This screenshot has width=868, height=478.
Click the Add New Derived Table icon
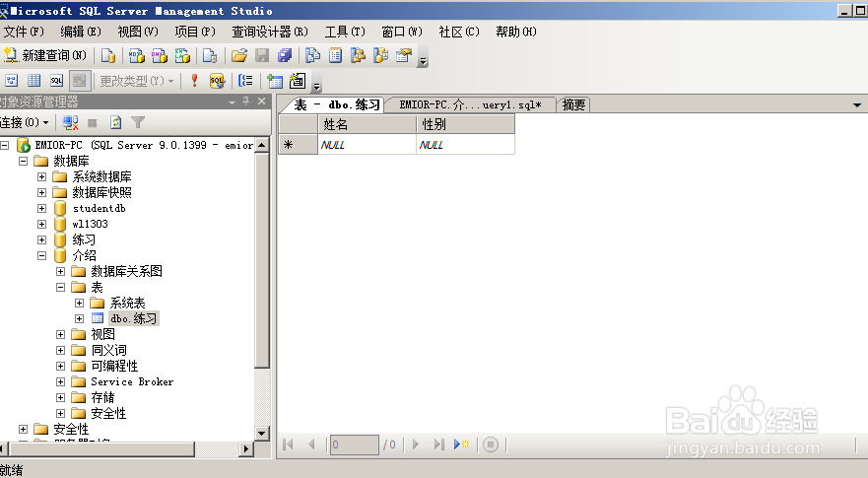pos(298,81)
